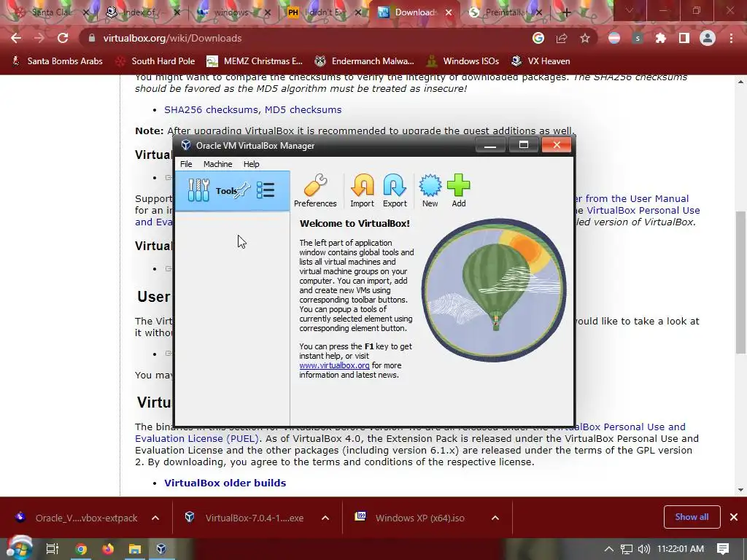Click the address bar URL field

click(305, 38)
